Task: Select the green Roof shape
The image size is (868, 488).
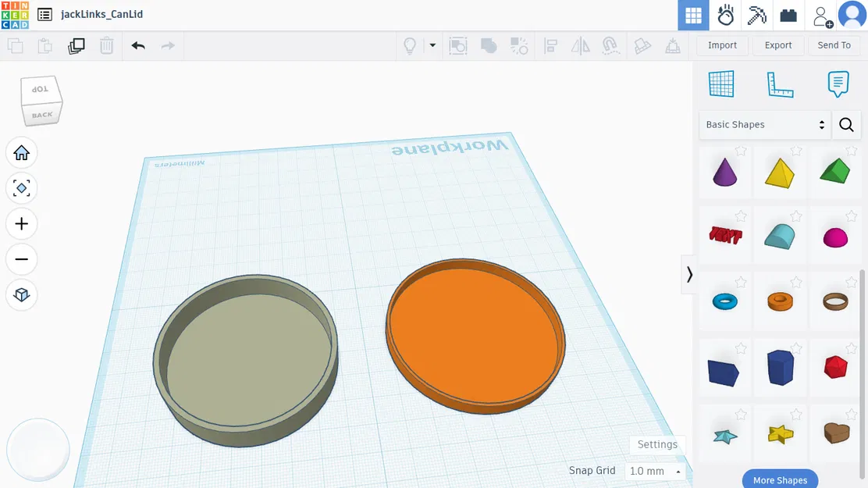Action: [x=834, y=171]
